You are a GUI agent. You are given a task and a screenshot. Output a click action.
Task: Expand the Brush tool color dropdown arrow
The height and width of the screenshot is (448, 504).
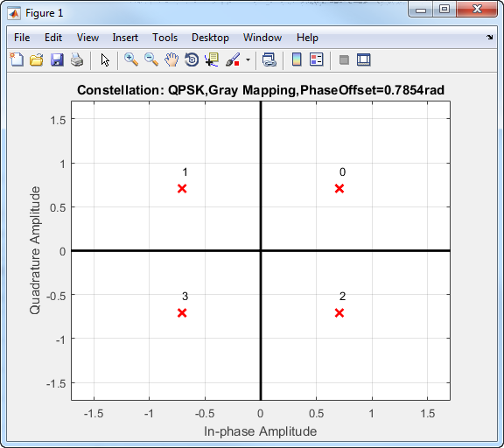coord(248,59)
